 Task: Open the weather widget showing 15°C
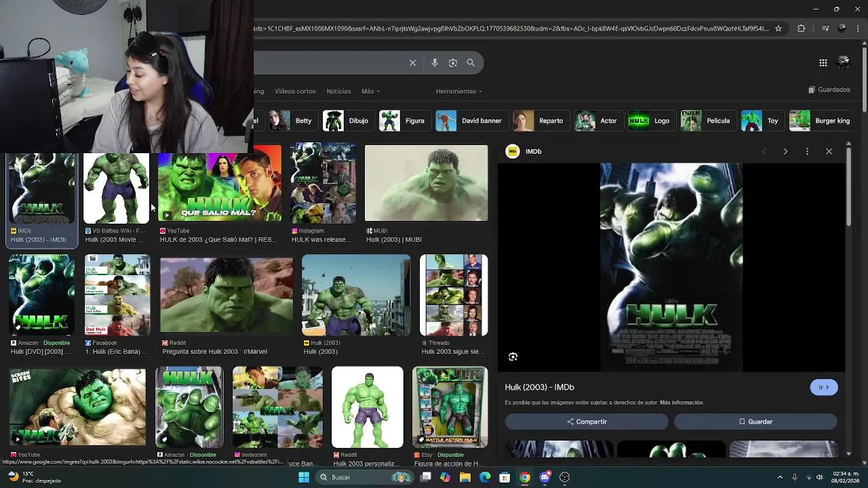point(34,477)
